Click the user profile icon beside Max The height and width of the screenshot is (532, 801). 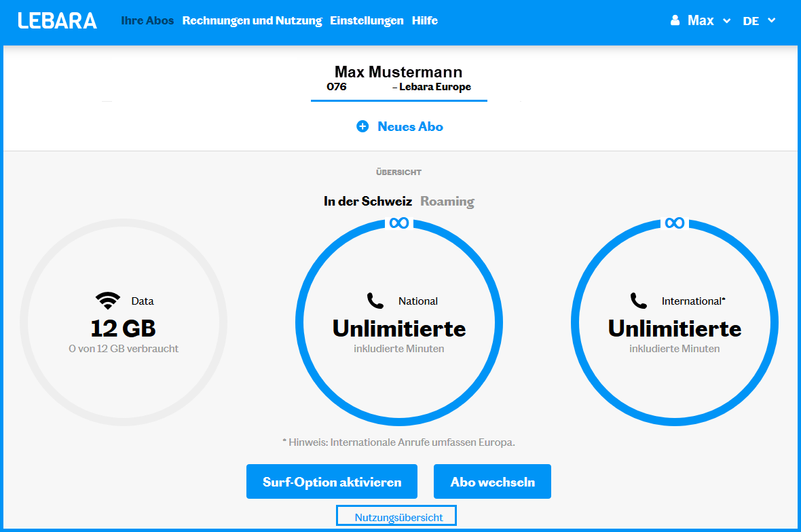pyautogui.click(x=675, y=20)
